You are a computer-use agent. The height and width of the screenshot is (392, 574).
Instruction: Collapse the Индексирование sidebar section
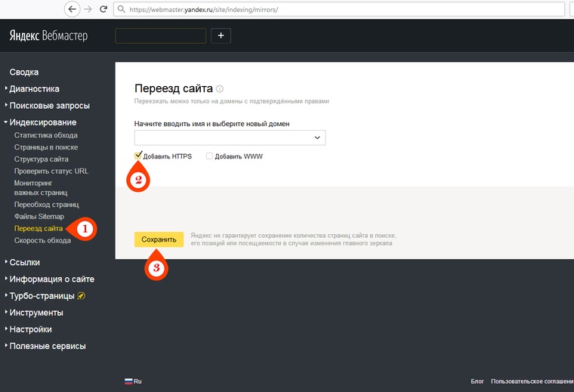(42, 122)
